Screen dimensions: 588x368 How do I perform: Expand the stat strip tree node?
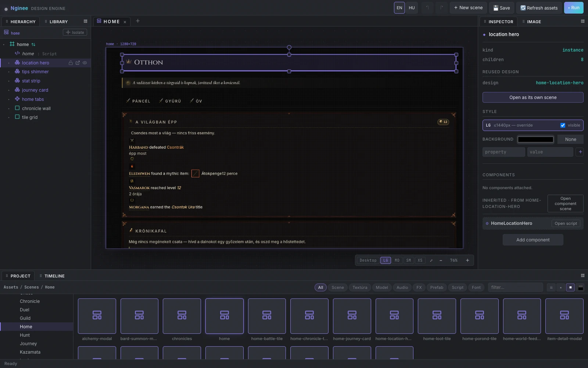click(9, 81)
